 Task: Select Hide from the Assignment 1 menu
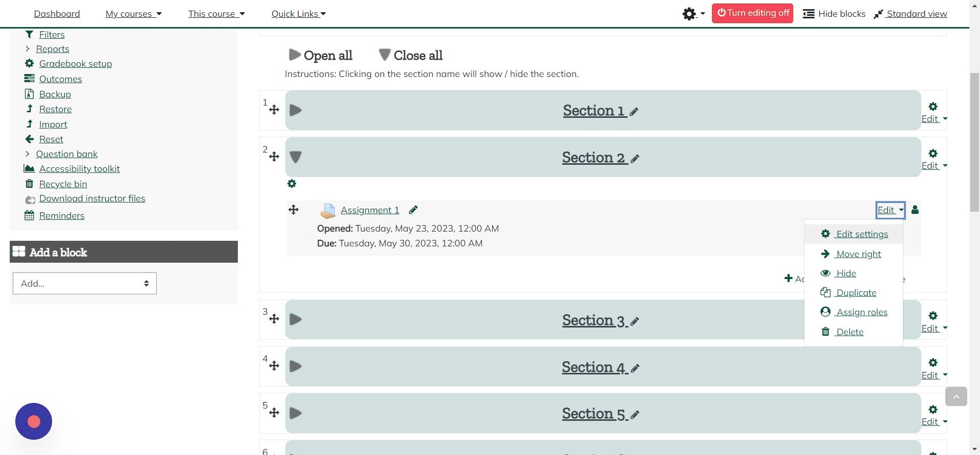846,273
